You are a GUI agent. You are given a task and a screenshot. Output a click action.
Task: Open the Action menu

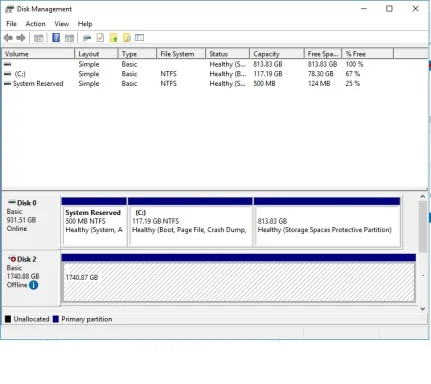click(35, 24)
